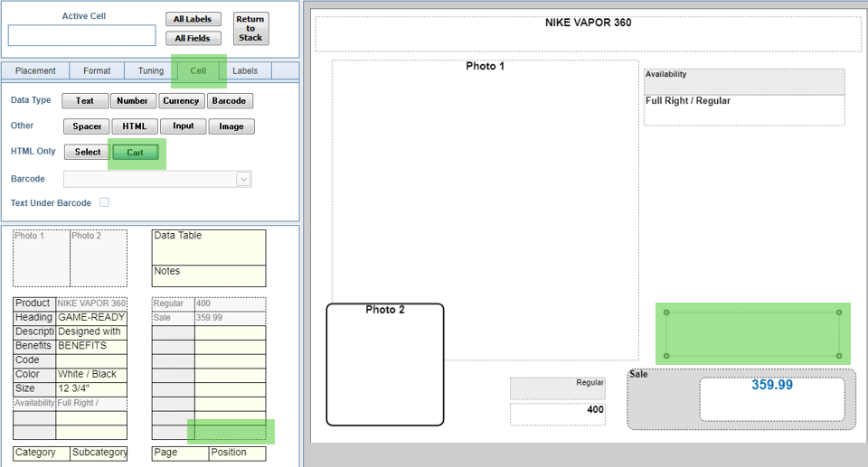Switch to the Placement tab
This screenshot has height=467, width=868.
[35, 71]
